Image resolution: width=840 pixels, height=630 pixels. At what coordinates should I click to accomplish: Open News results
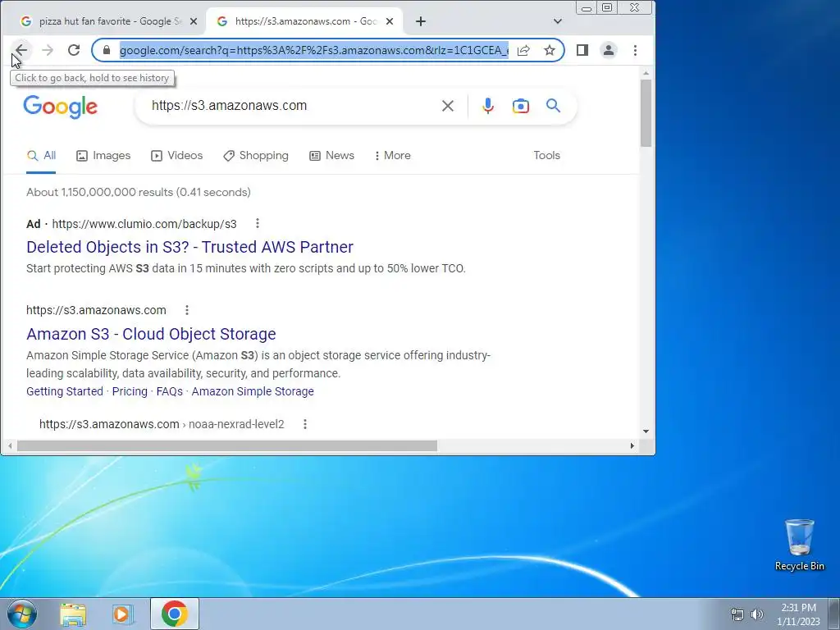331,155
